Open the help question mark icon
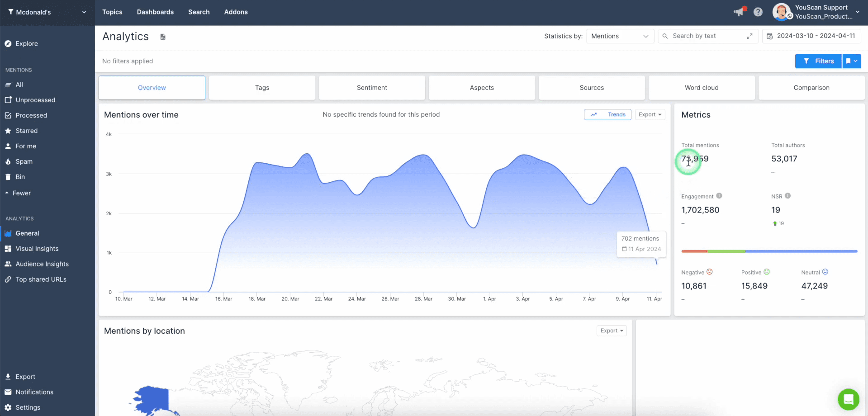Screen dimensions: 868x416 (x=758, y=12)
